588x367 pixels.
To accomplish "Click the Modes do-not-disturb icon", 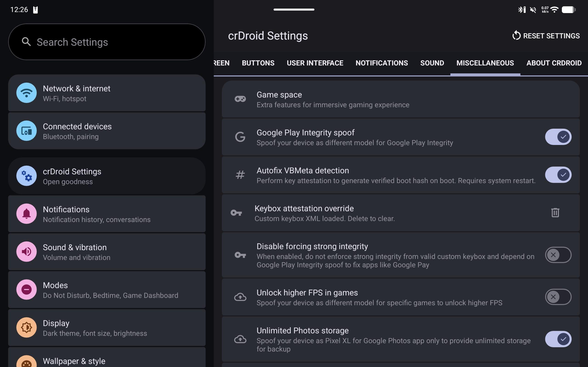I will 26,289.
